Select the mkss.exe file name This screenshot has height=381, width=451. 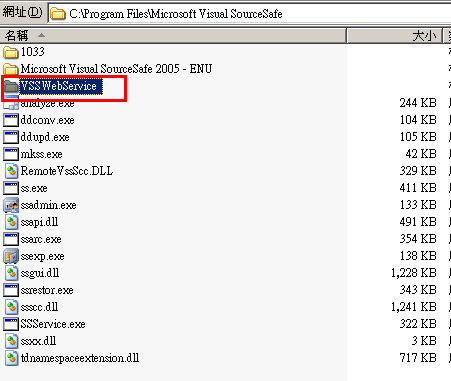tap(41, 154)
